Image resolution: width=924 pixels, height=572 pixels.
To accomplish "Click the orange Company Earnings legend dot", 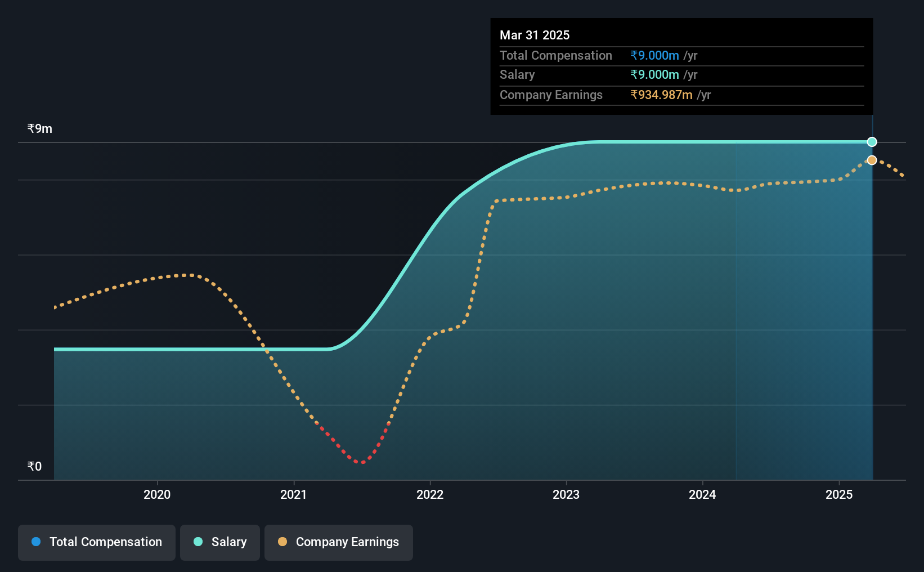I will [282, 542].
